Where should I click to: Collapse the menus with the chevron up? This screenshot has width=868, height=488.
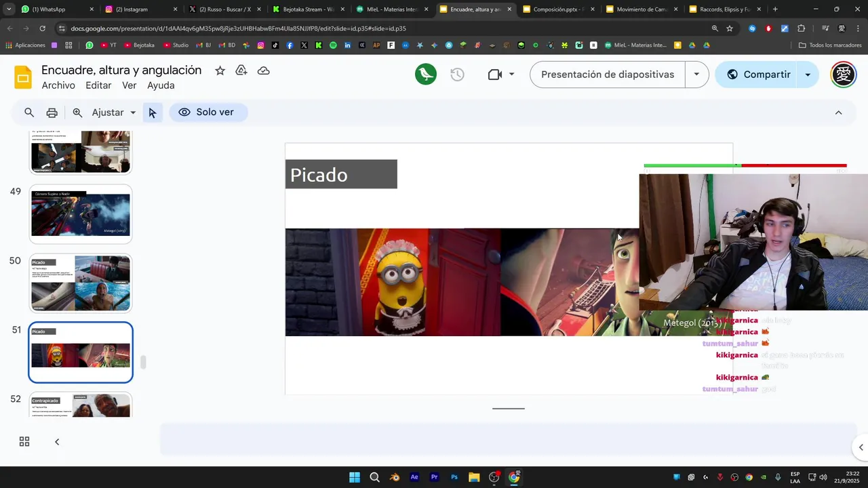838,113
